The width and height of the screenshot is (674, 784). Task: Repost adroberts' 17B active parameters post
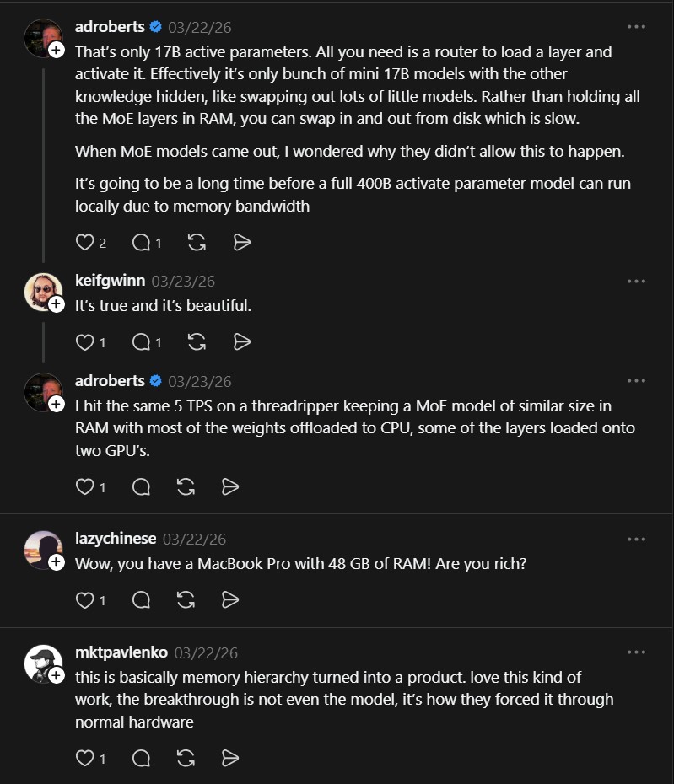(x=197, y=243)
